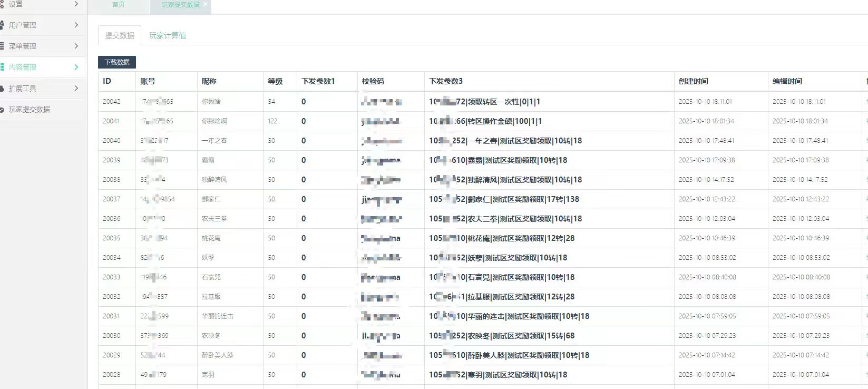Click the ID column header
Viewport: 868px width, 389px height.
(x=107, y=81)
